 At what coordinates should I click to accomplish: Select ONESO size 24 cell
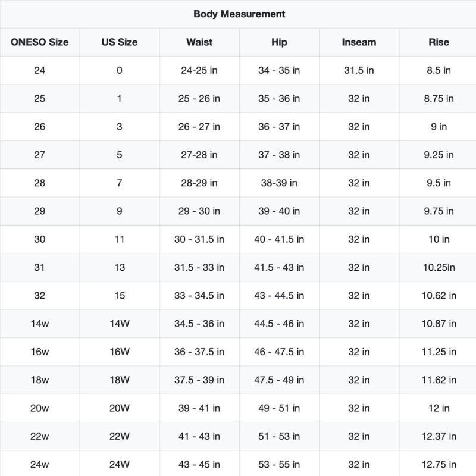39,70
